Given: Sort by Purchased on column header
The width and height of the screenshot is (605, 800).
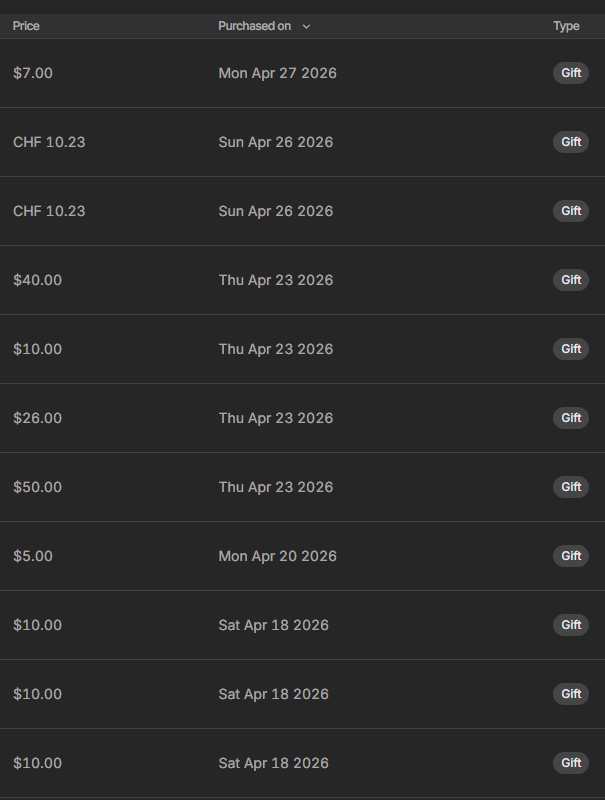Looking at the screenshot, I should pos(255,26).
